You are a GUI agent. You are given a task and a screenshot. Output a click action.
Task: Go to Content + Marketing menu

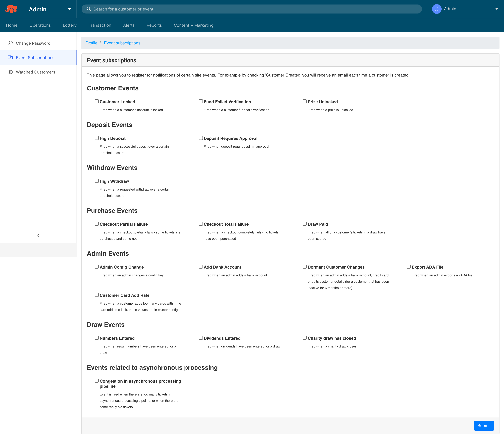click(x=193, y=25)
